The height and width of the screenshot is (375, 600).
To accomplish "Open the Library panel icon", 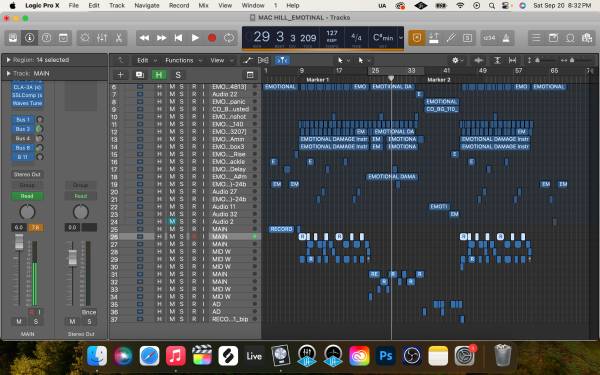I will point(13,38).
